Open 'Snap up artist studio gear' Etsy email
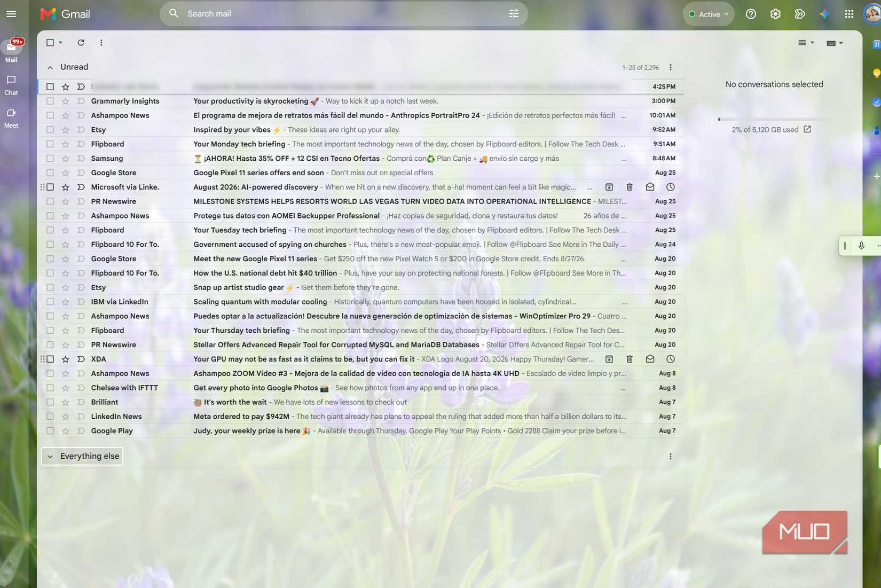The height and width of the screenshot is (588, 881). coord(360,287)
